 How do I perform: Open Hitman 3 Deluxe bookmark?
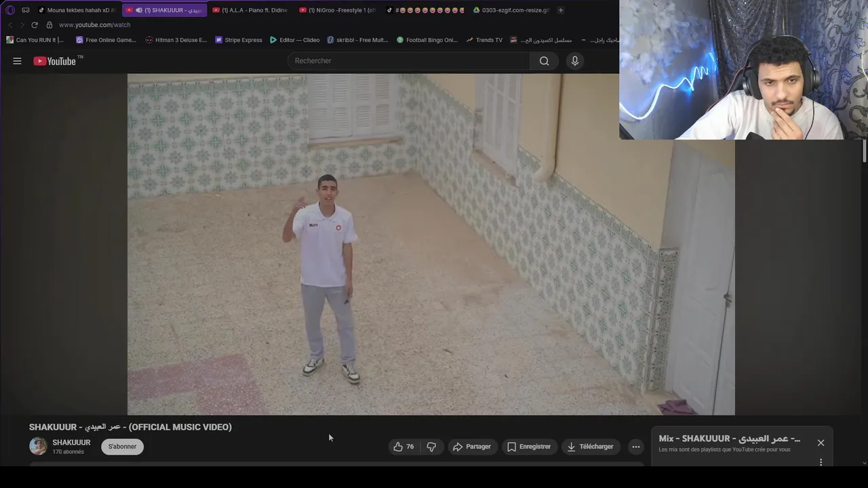click(176, 40)
